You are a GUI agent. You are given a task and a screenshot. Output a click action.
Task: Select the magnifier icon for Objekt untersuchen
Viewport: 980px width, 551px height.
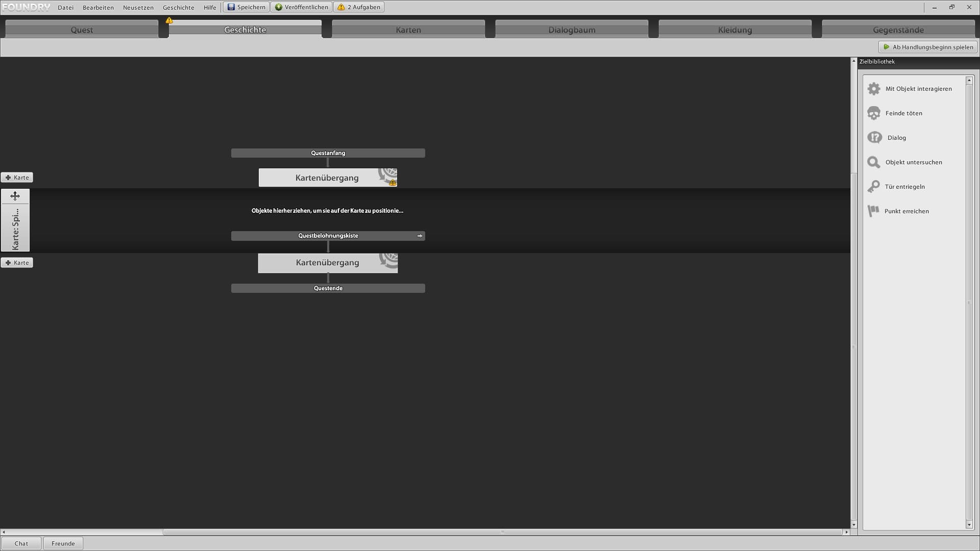point(874,162)
